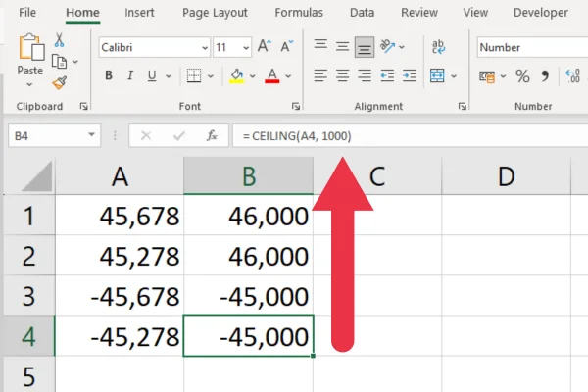
Task: Open the Name Box dropdown arrow
Action: 91,135
